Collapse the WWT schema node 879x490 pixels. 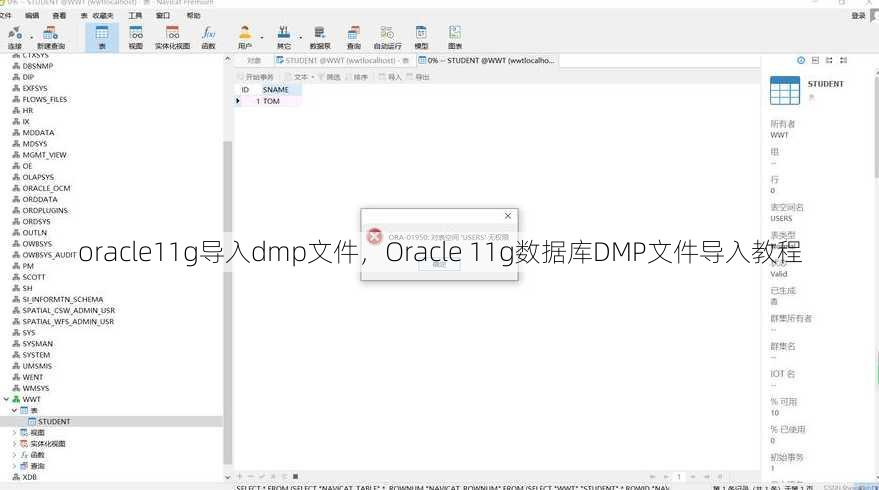pos(7,399)
